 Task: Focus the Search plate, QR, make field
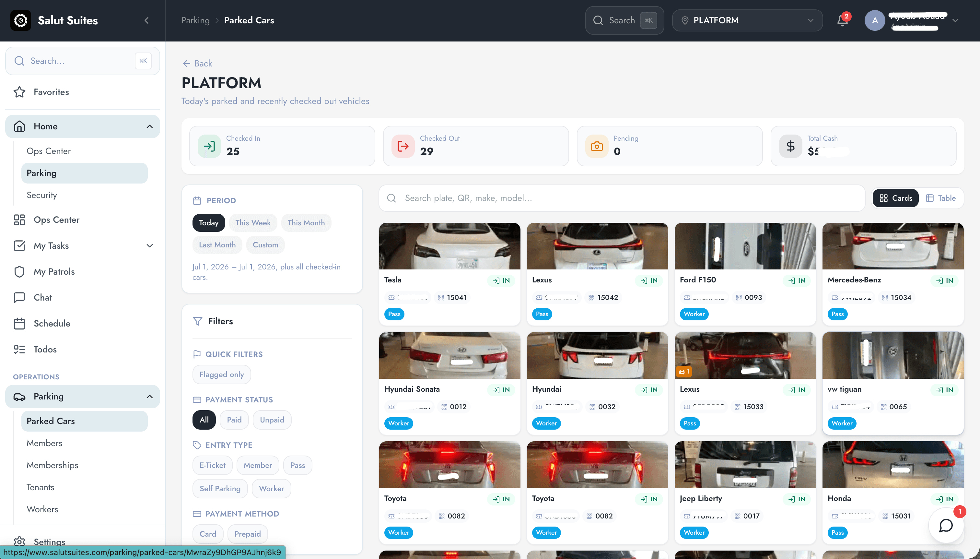coord(622,198)
